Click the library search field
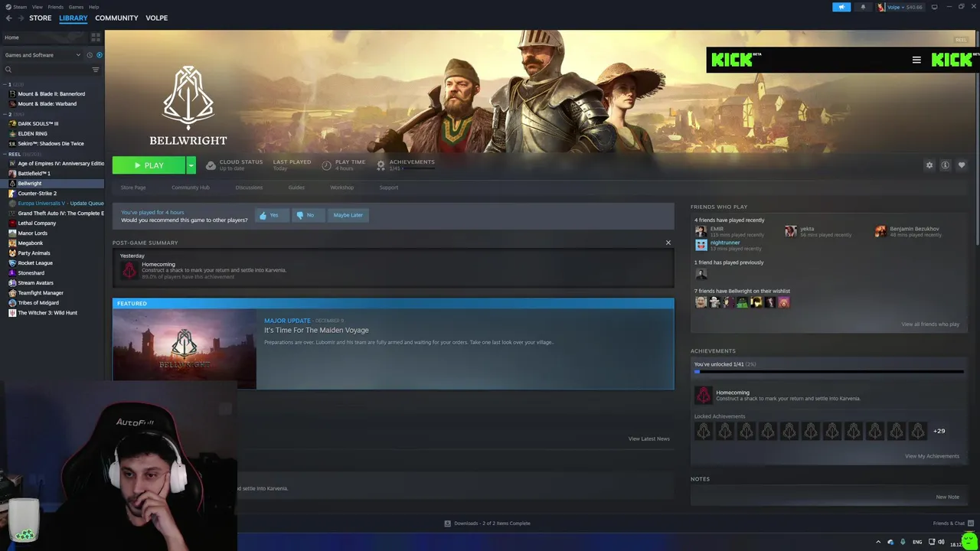Screen dimensions: 980x551 (x=47, y=70)
